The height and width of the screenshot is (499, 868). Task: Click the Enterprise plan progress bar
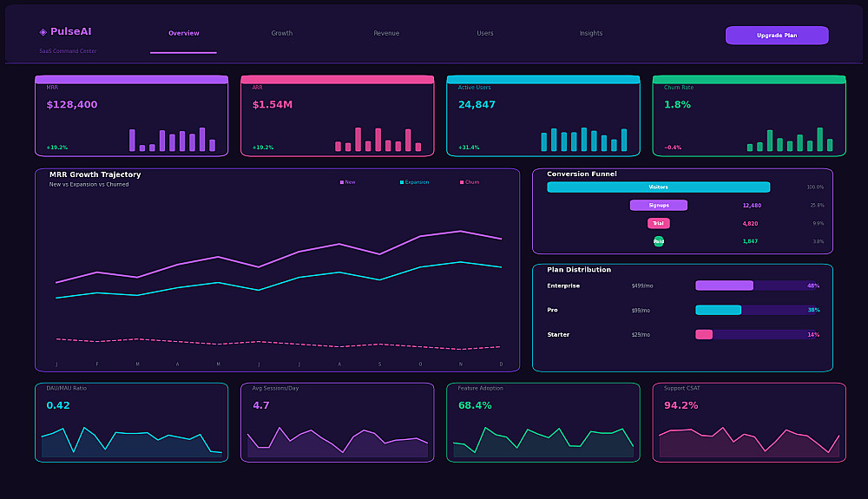pyautogui.click(x=759, y=286)
